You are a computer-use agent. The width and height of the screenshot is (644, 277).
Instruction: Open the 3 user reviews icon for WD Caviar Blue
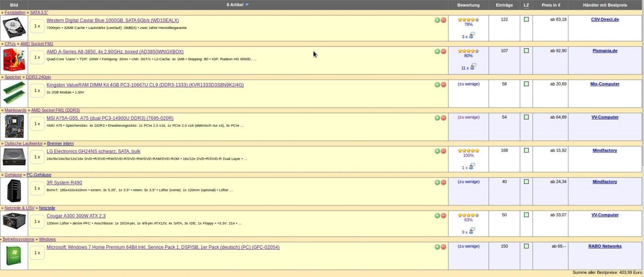(472, 35)
